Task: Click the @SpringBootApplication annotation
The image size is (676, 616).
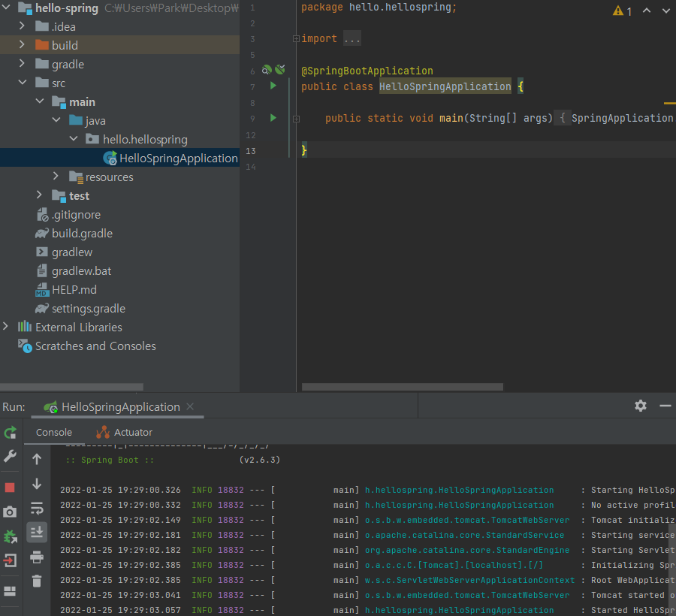Action: pos(367,71)
